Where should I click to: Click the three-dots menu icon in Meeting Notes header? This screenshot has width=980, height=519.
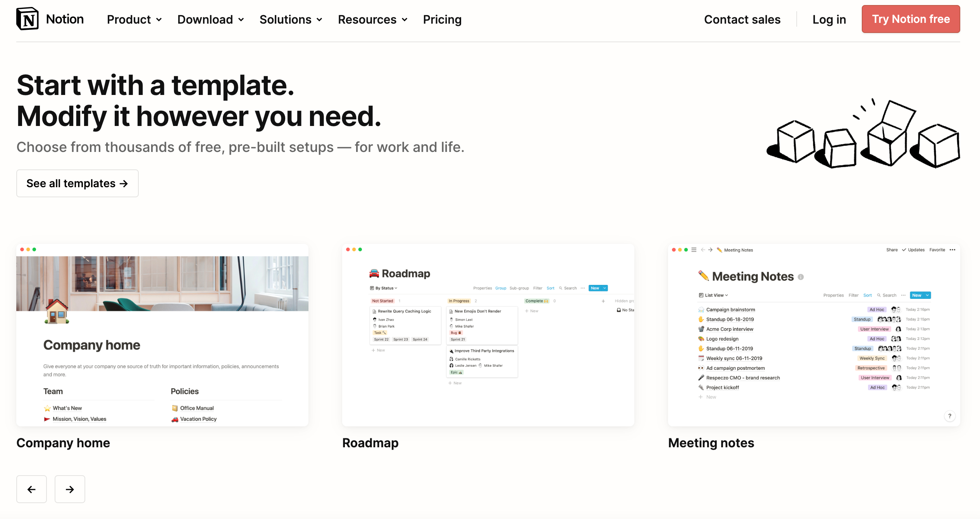pyautogui.click(x=952, y=250)
